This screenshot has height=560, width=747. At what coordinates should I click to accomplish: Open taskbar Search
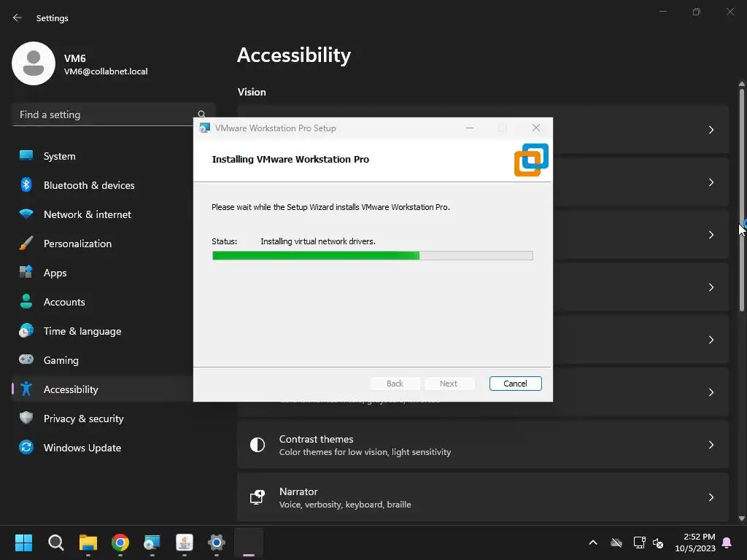click(x=55, y=542)
